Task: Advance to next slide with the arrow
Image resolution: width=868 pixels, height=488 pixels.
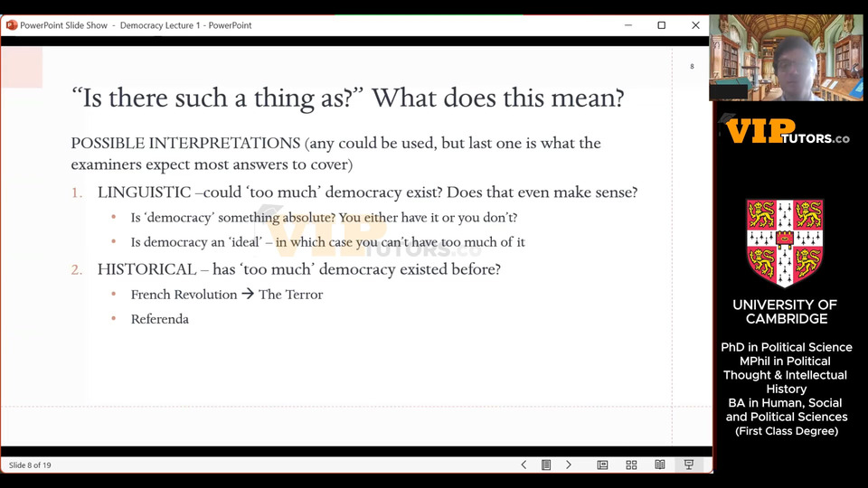Action: pos(568,465)
